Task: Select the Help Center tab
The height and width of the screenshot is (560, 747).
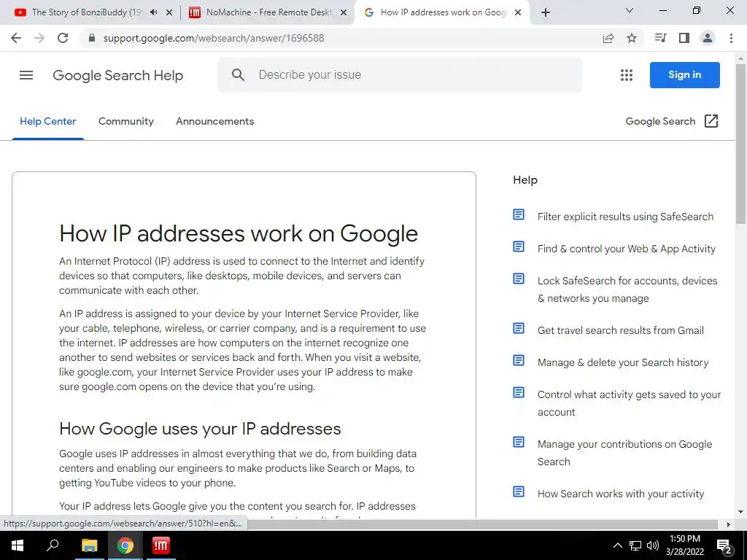Action: coord(47,122)
